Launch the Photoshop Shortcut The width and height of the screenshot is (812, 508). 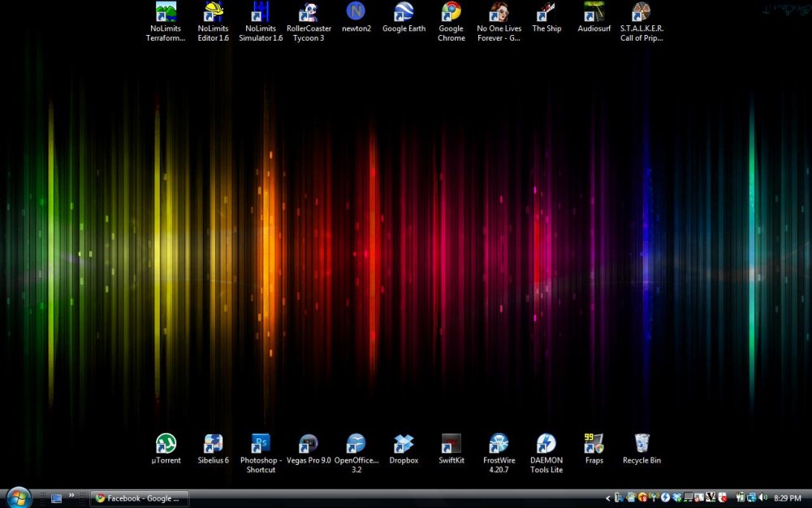260,443
